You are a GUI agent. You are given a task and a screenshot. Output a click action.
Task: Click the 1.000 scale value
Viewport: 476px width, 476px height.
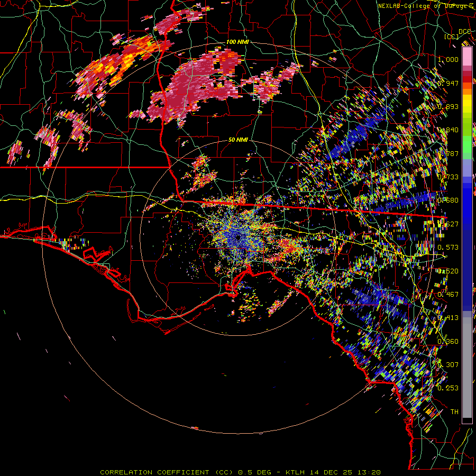pyautogui.click(x=448, y=59)
